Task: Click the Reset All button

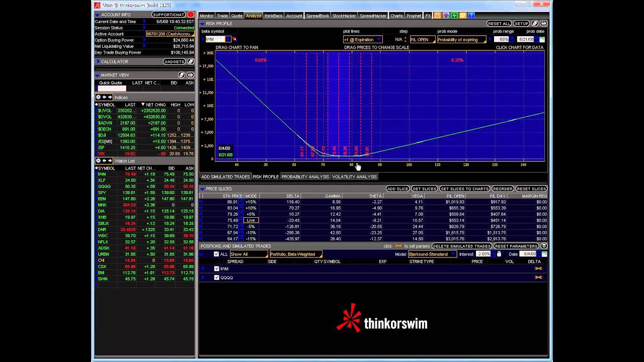Action: coord(499,24)
